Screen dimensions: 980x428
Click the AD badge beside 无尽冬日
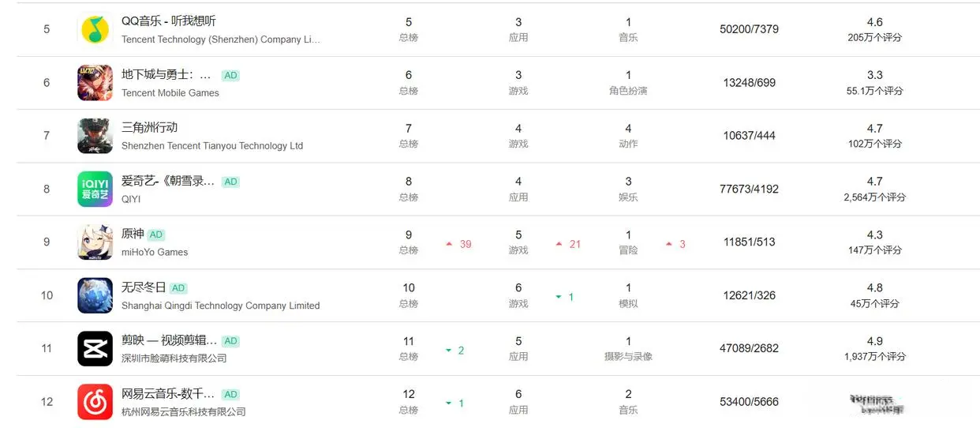179,288
